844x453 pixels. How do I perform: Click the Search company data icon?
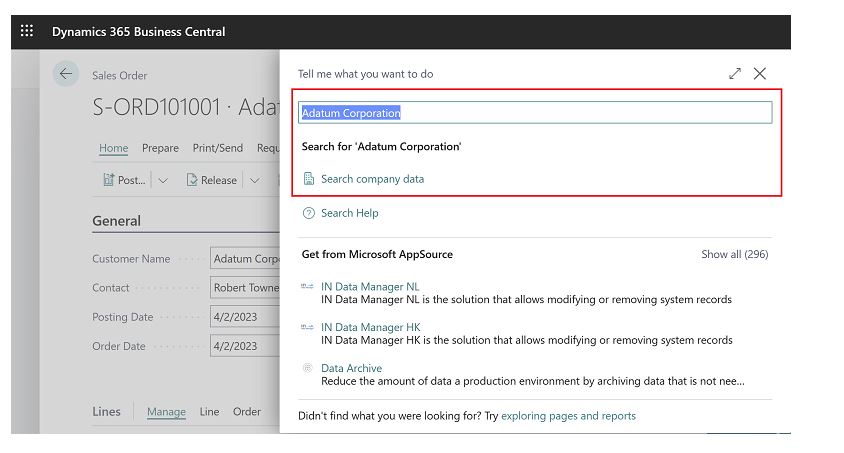click(x=309, y=179)
